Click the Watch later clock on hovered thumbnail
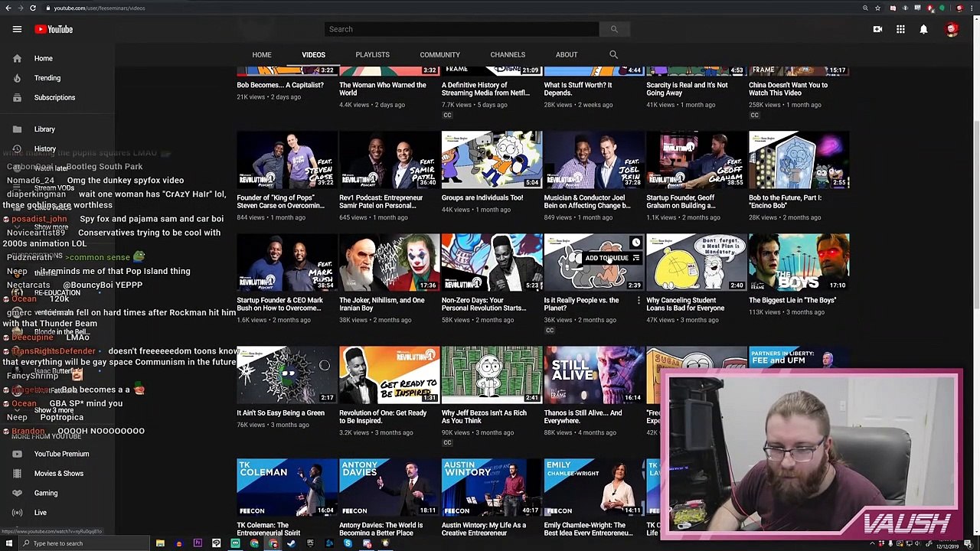The height and width of the screenshot is (551, 980). (x=635, y=243)
